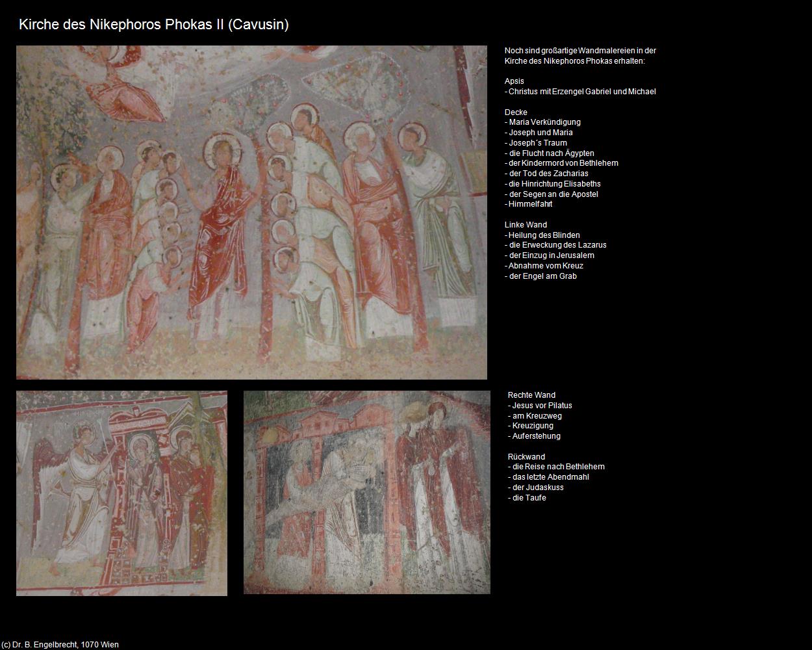
Task: Click the 'am Kreuzweg' entry
Action: tap(535, 416)
